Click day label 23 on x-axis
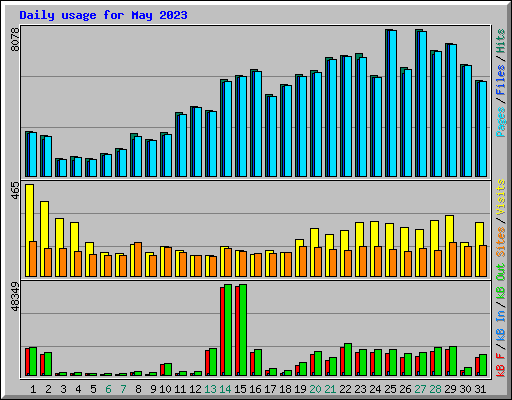This screenshot has height=400, width=512. [x=360, y=389]
